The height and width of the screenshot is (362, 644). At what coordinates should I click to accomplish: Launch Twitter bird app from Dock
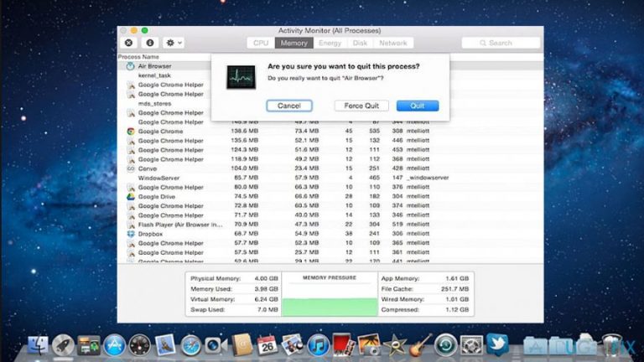click(x=497, y=344)
